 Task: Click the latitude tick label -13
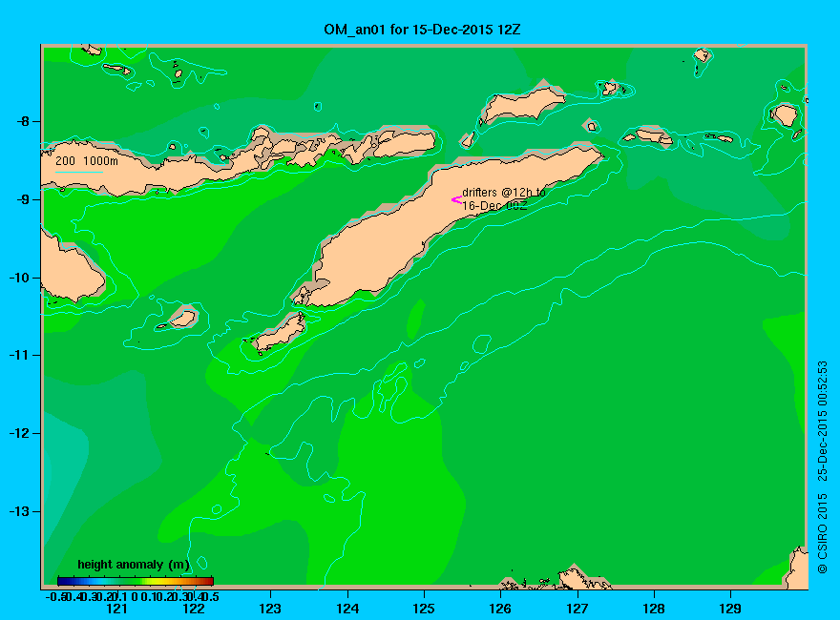coord(19,511)
